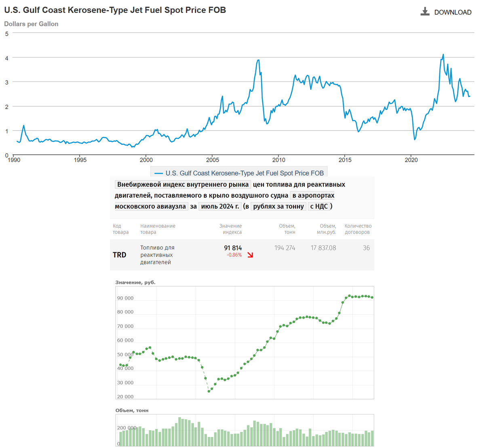Click the lowest green point on index chart
The height and width of the screenshot is (448, 485).
coord(209,391)
